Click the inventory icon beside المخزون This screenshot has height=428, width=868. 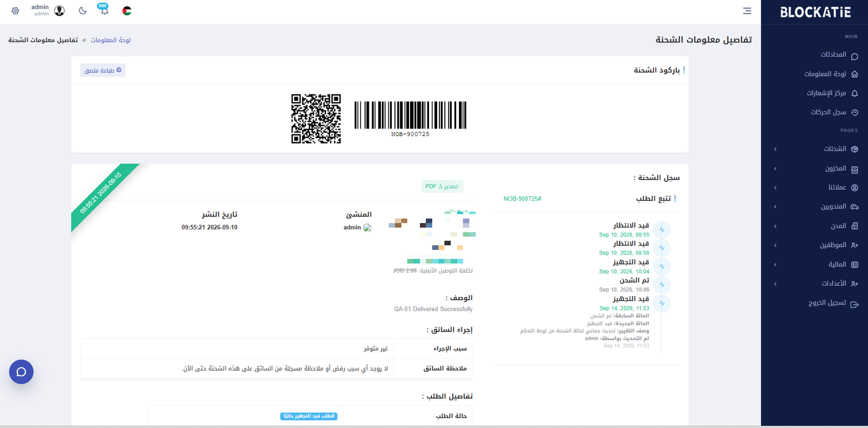(854, 169)
